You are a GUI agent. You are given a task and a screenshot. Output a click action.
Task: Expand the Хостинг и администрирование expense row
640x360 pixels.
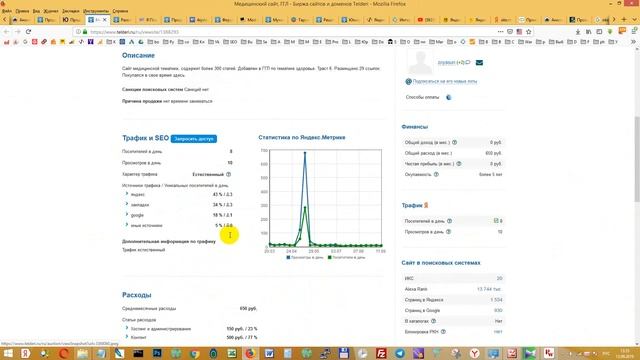click(127, 328)
